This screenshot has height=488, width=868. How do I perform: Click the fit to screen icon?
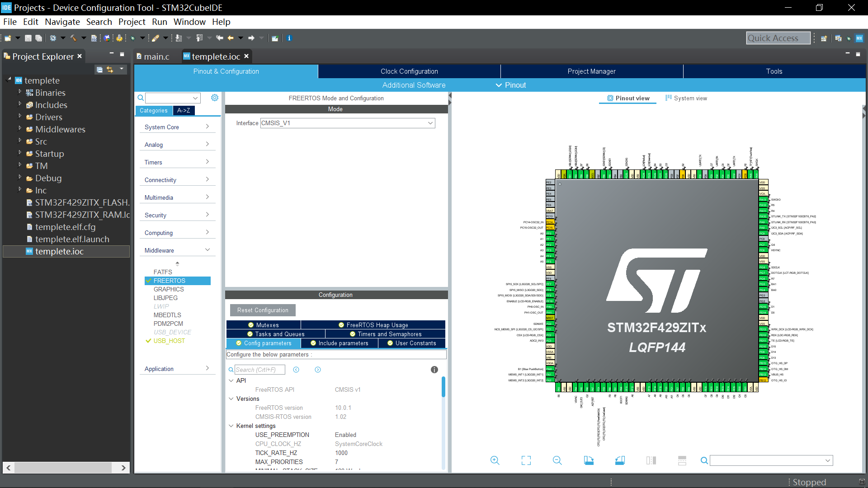coord(525,460)
